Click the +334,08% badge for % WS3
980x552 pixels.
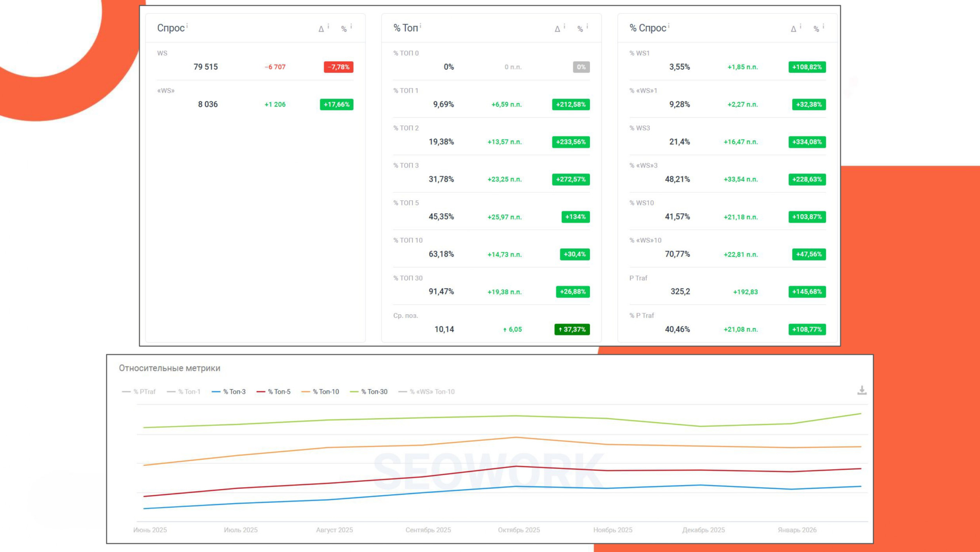807,142
